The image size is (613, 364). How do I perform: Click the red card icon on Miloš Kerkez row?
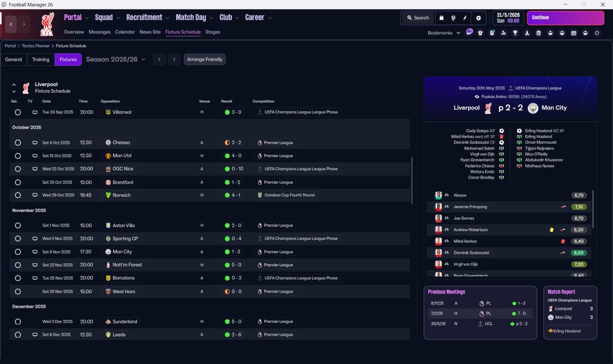coord(563,241)
